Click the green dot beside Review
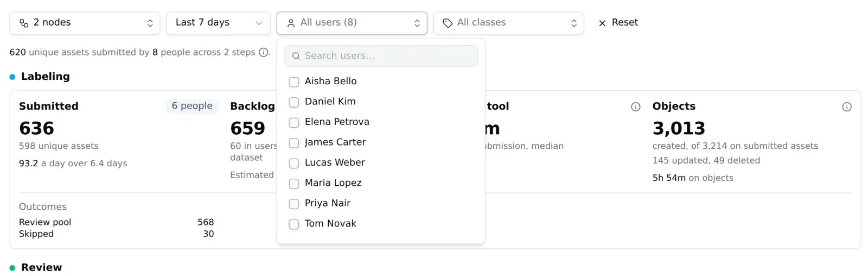868x276 pixels. tap(12, 268)
